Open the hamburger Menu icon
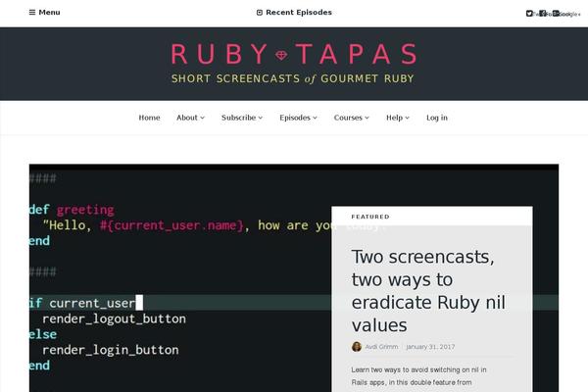Viewport: 588px width, 392px height. pos(32,13)
